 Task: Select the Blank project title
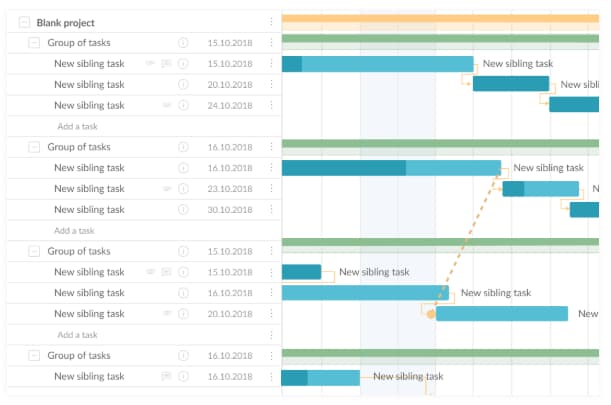pos(66,22)
